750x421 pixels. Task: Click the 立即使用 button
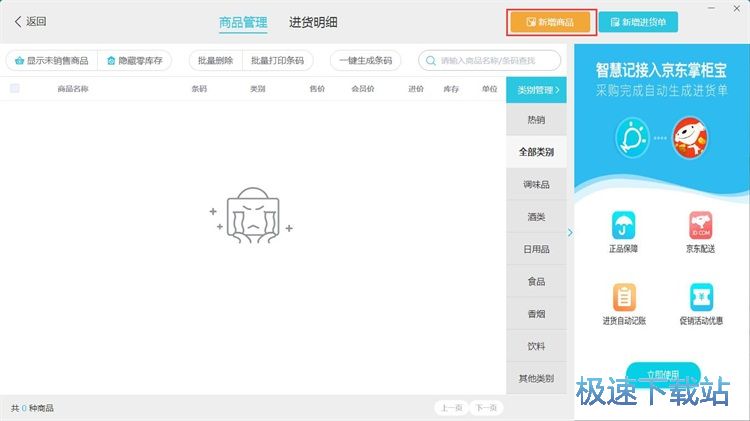663,374
